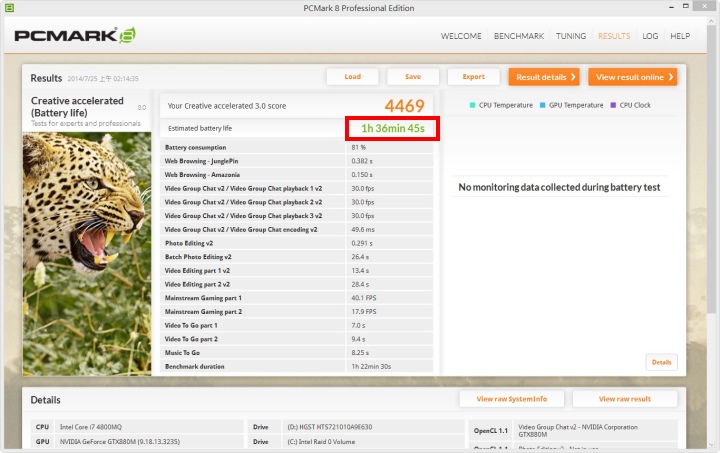Open the WELCOME tab

pos(461,36)
